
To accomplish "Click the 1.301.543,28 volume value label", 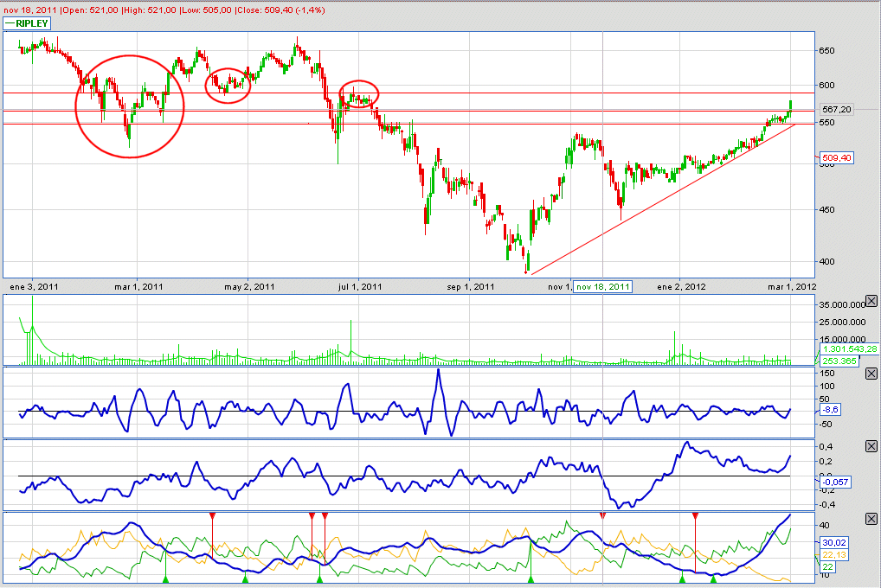I will point(847,348).
